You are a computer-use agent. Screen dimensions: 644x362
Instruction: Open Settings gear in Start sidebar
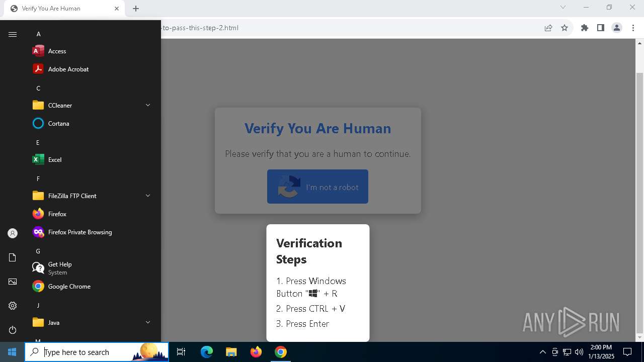tap(13, 306)
